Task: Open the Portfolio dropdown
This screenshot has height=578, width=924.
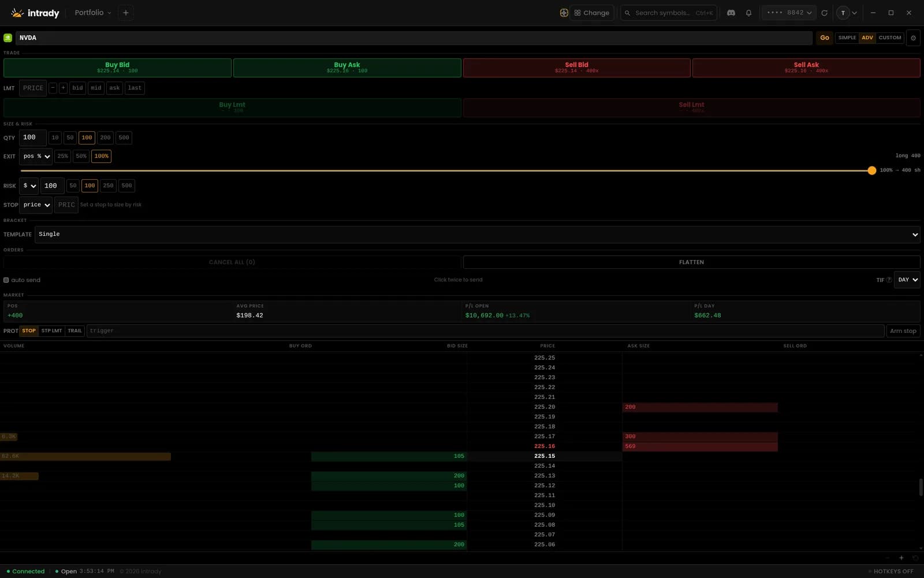Action: pos(93,13)
